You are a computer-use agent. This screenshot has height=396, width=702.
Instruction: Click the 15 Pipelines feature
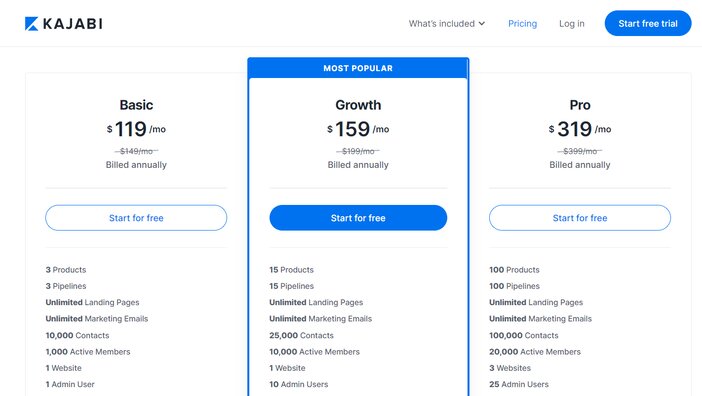(x=291, y=286)
